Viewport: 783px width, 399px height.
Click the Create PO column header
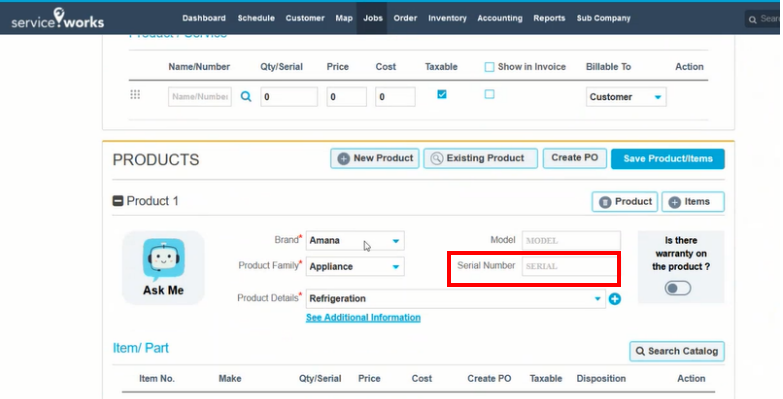[x=489, y=379]
